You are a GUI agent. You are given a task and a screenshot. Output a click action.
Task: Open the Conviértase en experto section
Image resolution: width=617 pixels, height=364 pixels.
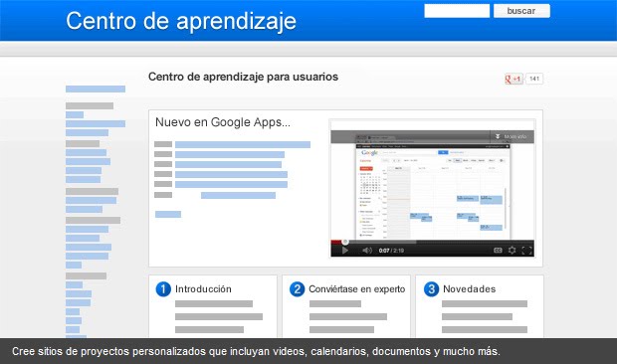click(x=356, y=289)
